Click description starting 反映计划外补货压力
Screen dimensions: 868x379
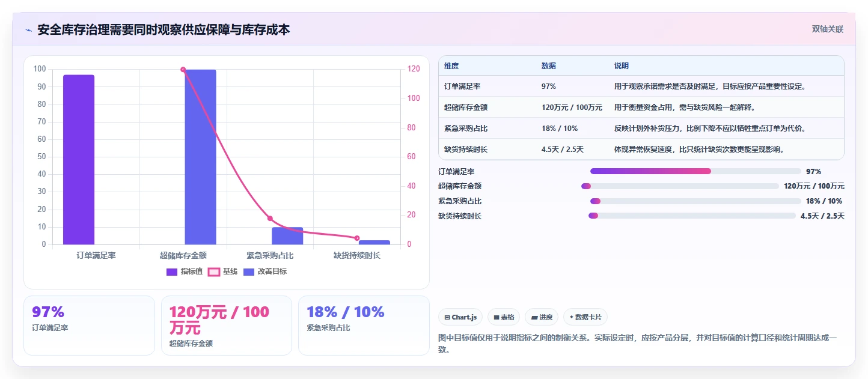point(709,129)
